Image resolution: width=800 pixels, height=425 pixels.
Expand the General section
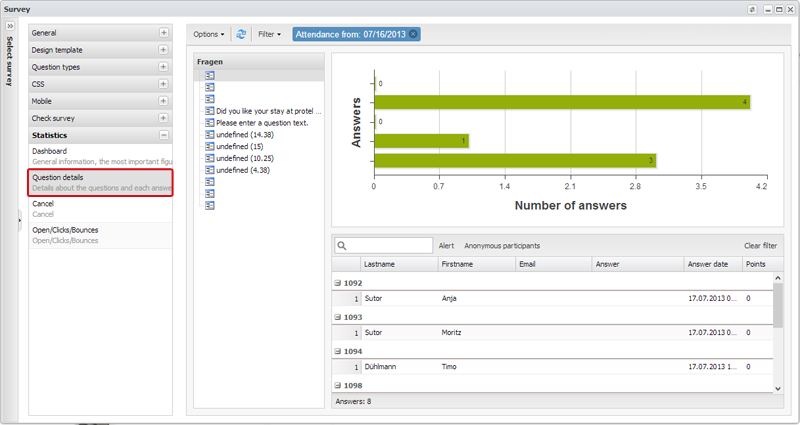(163, 33)
